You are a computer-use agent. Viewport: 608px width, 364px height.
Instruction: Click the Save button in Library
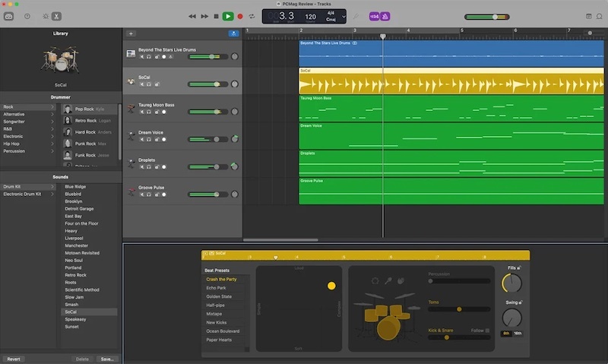[106, 359]
